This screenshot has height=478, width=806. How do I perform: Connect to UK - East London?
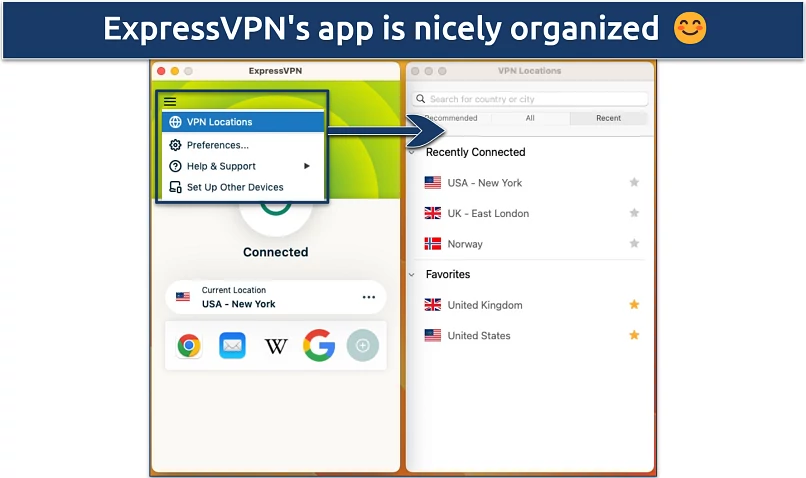click(x=530, y=213)
